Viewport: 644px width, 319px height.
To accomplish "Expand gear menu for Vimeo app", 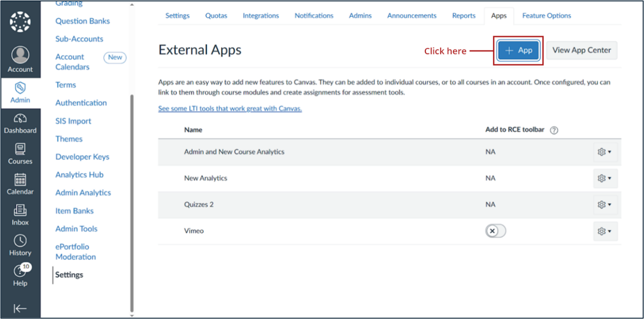I will [x=605, y=231].
